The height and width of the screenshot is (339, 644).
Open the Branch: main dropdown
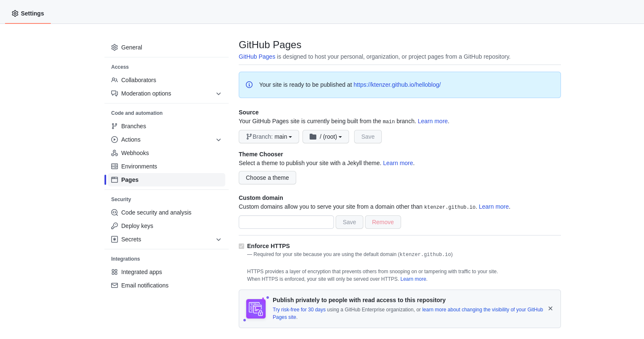pyautogui.click(x=269, y=137)
